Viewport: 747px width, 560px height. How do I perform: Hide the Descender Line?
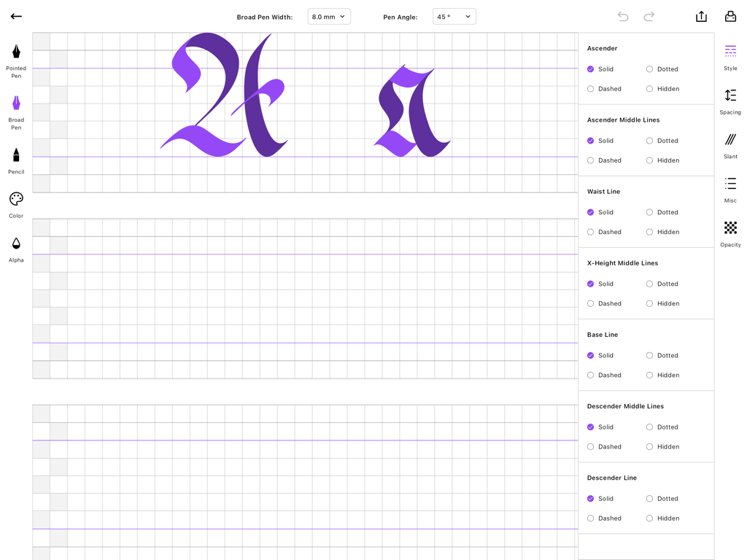pyautogui.click(x=663, y=518)
